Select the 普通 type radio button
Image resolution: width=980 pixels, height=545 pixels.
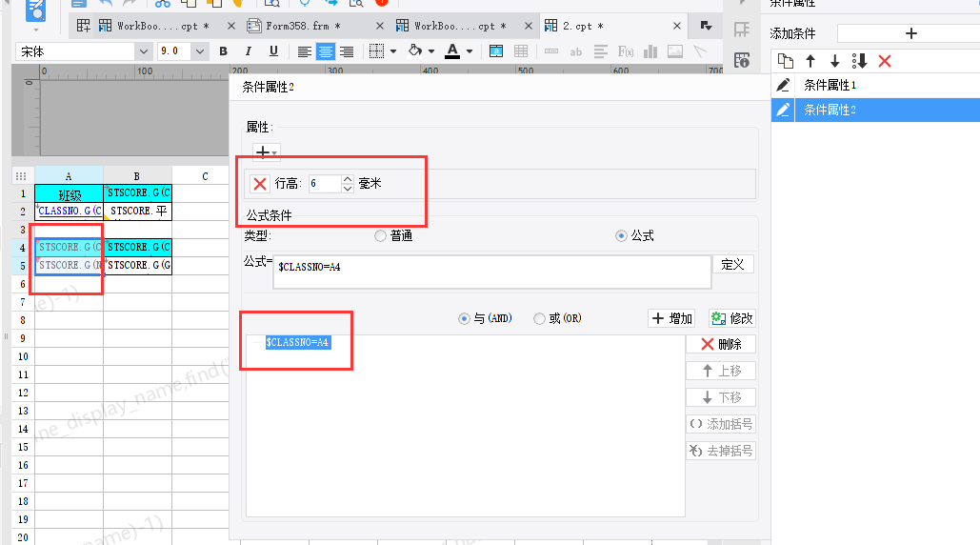click(380, 235)
